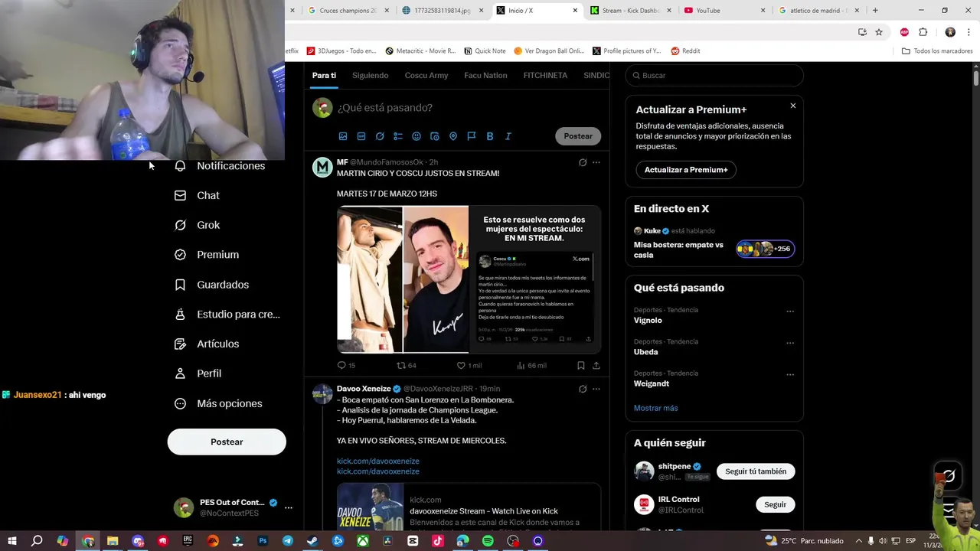This screenshot has width=980, height=551.
Task: Apply bold formatting in composer
Action: tap(490, 136)
